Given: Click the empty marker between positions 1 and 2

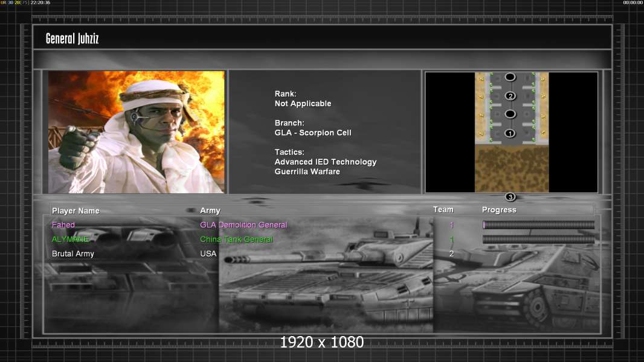Looking at the screenshot, I should (x=510, y=114).
